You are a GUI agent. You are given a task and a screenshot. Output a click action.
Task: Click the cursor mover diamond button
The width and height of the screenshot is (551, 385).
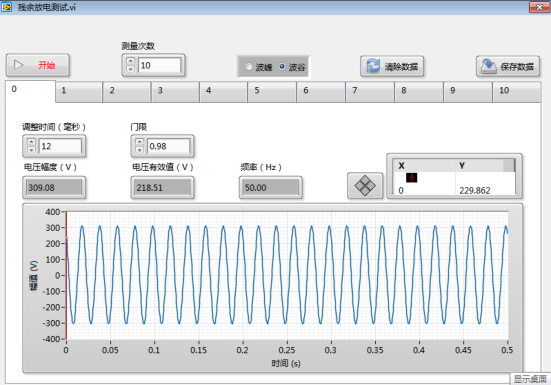click(x=365, y=185)
